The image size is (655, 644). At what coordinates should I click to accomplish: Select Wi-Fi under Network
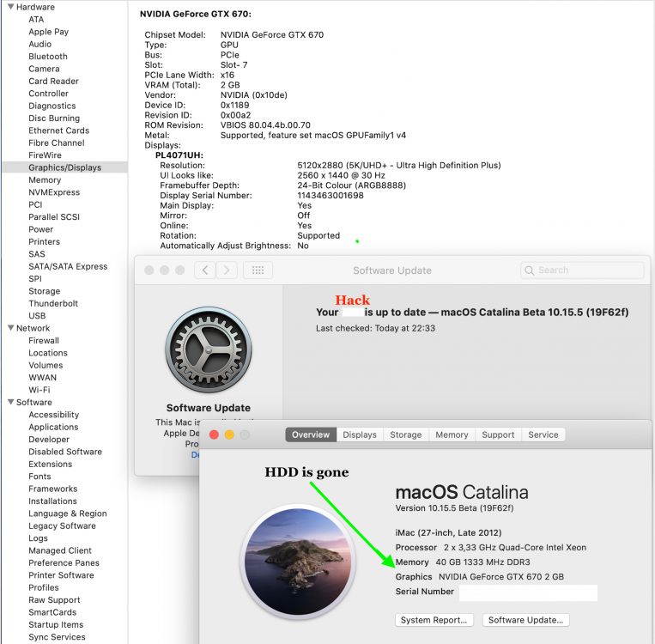tap(39, 390)
